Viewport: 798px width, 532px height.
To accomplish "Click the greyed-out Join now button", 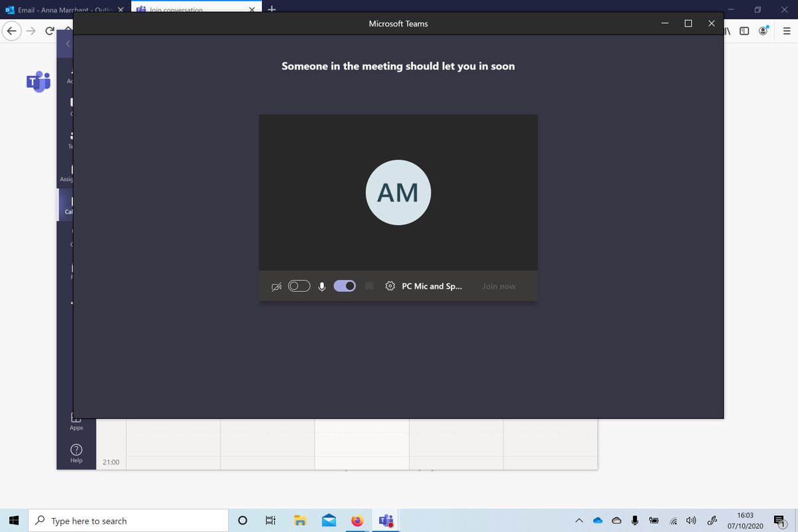I will (x=499, y=286).
